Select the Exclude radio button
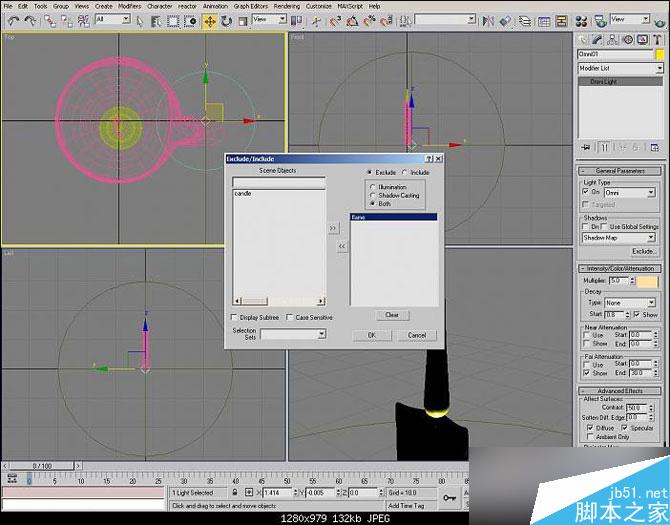The image size is (670, 525). 370,172
